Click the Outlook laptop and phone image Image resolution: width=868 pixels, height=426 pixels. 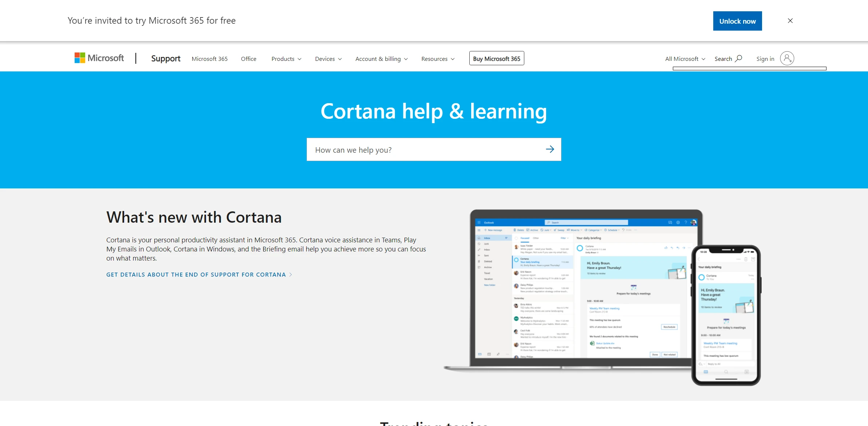(x=602, y=297)
